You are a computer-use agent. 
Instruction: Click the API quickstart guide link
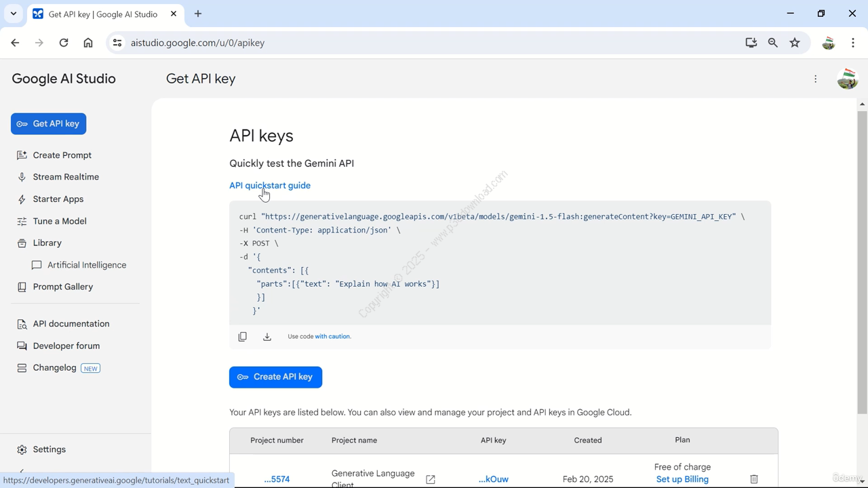click(270, 185)
